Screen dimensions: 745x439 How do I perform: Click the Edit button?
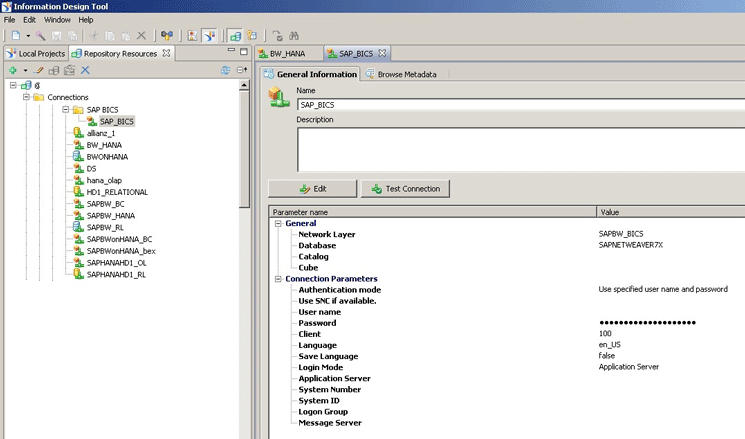point(312,189)
